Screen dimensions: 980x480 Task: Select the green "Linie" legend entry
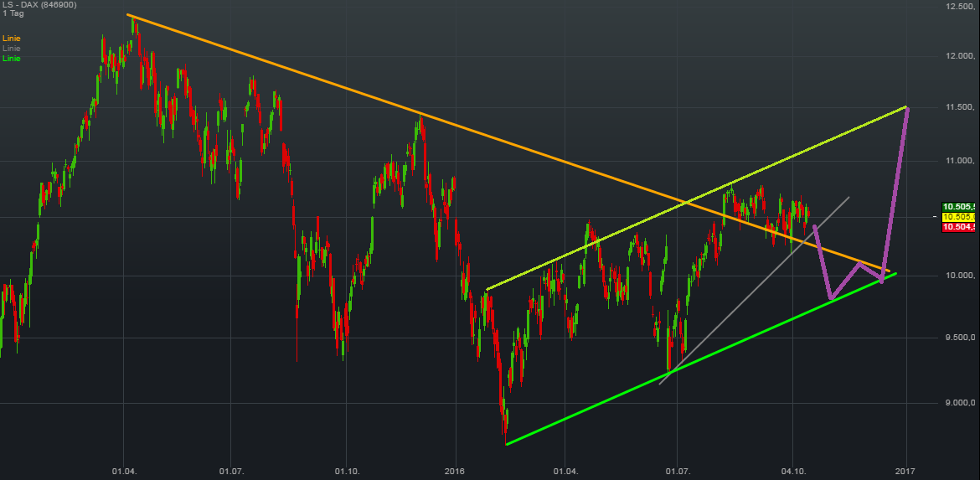pyautogui.click(x=11, y=59)
